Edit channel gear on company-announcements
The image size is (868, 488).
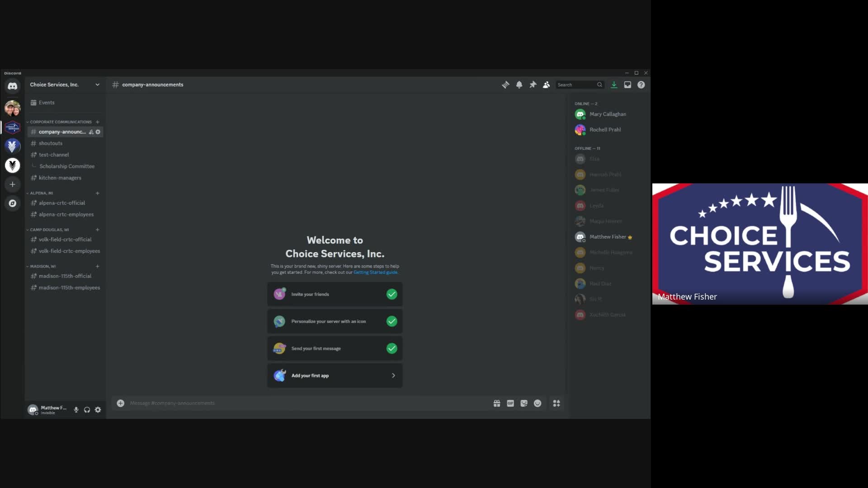pyautogui.click(x=98, y=132)
